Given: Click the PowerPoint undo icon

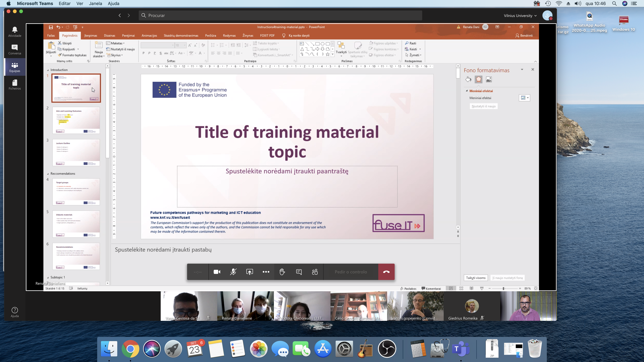Looking at the screenshot, I should (58, 27).
